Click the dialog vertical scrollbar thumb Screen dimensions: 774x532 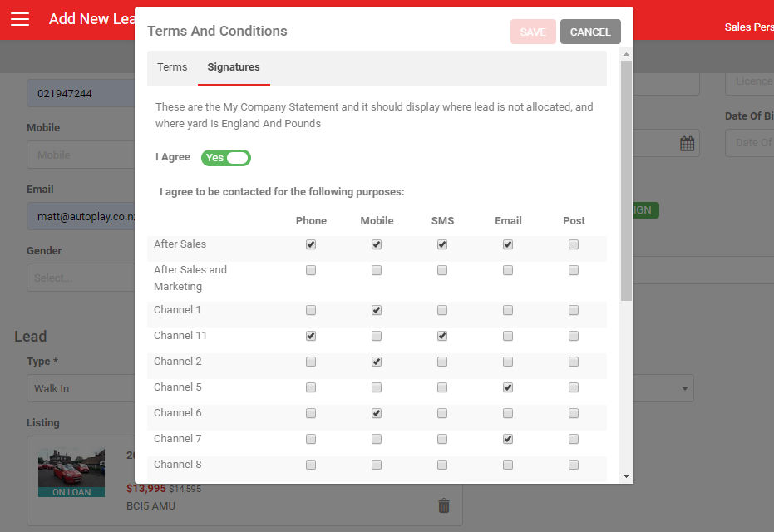pos(626,180)
